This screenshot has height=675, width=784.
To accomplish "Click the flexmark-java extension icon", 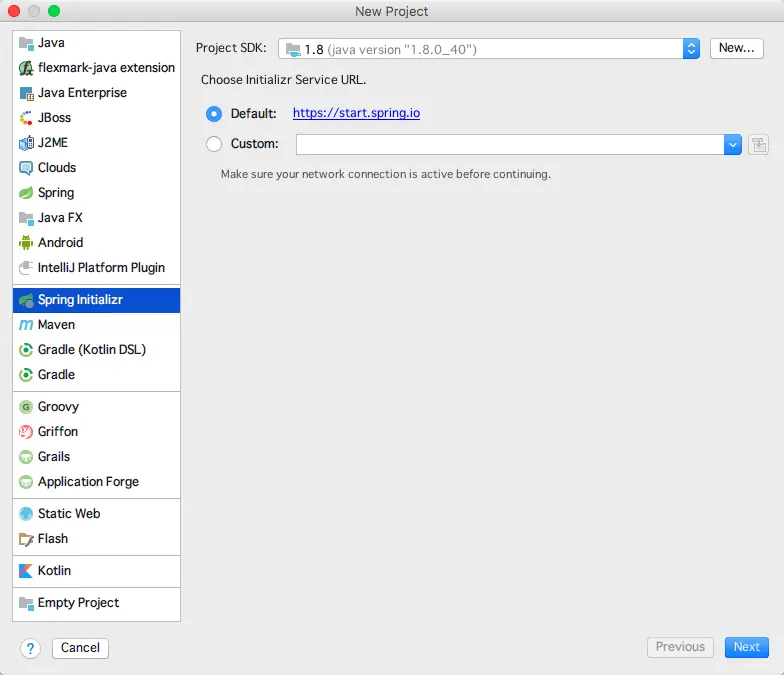I will click(x=26, y=68).
